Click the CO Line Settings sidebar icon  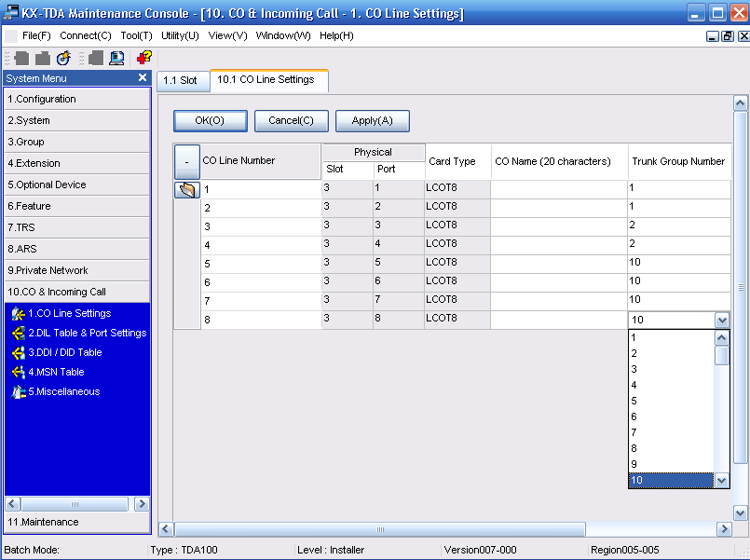pyautogui.click(x=19, y=314)
